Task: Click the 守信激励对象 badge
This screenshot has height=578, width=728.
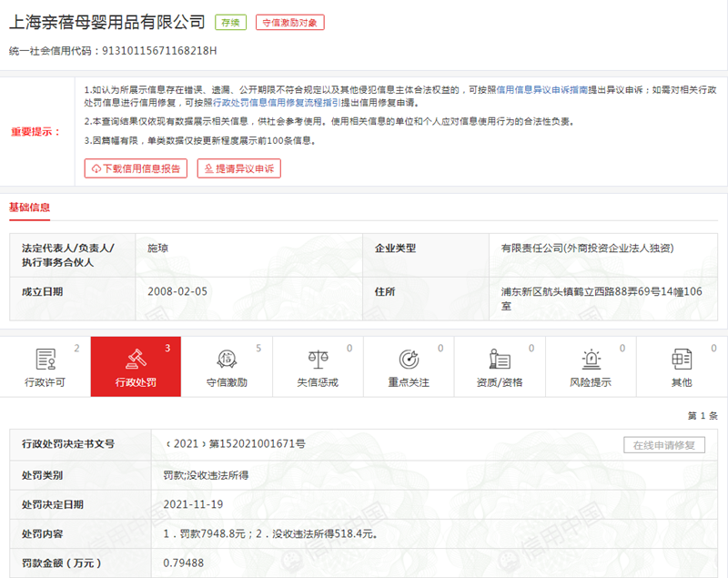Action: pyautogui.click(x=289, y=23)
